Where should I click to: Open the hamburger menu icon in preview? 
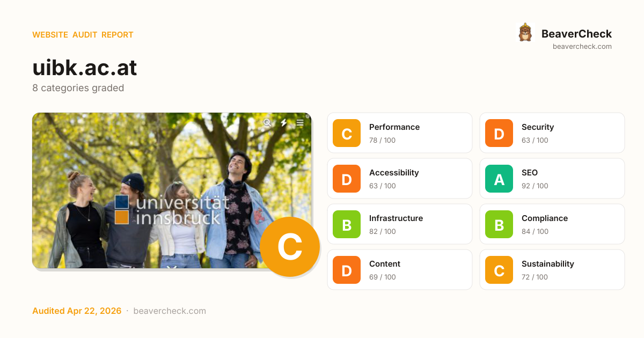point(300,123)
